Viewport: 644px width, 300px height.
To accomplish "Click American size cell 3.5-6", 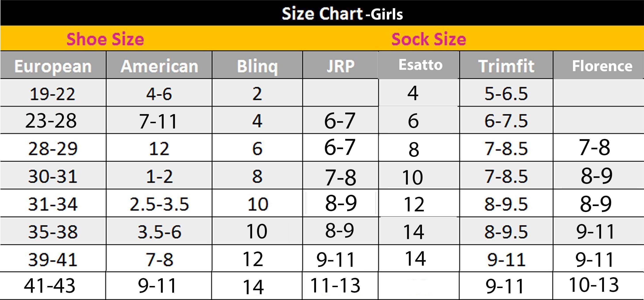I will (x=159, y=232).
